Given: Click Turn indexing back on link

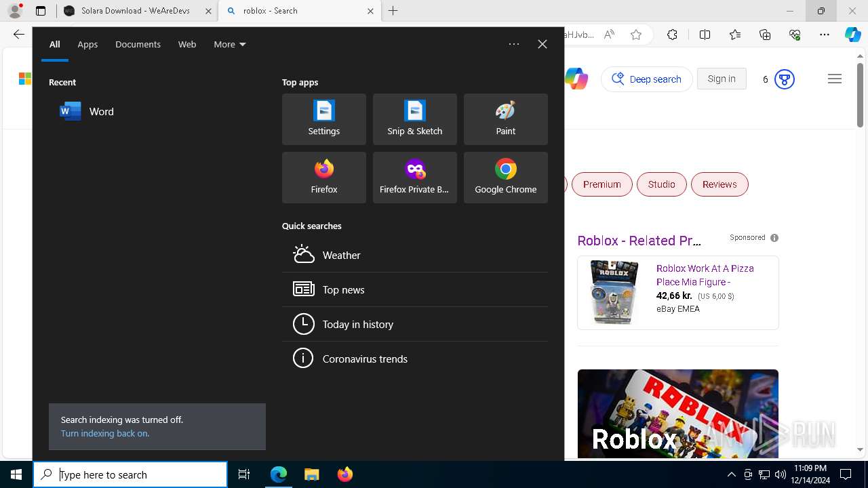Looking at the screenshot, I should coord(105,433).
